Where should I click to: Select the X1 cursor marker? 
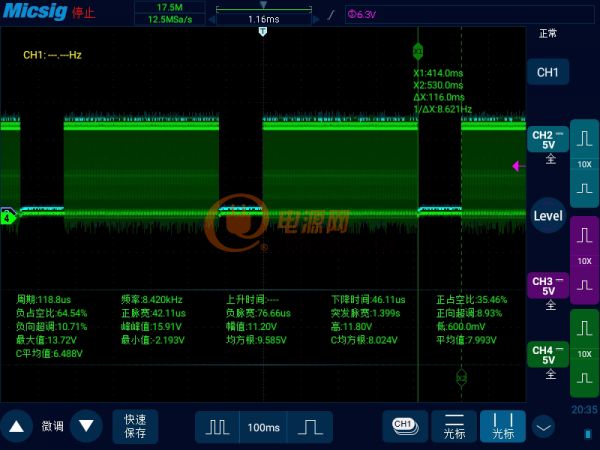418,51
